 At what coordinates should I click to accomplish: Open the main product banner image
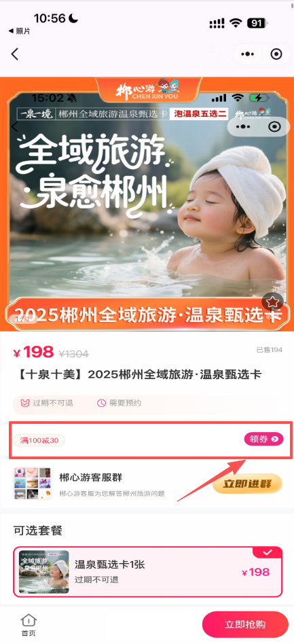point(147,204)
